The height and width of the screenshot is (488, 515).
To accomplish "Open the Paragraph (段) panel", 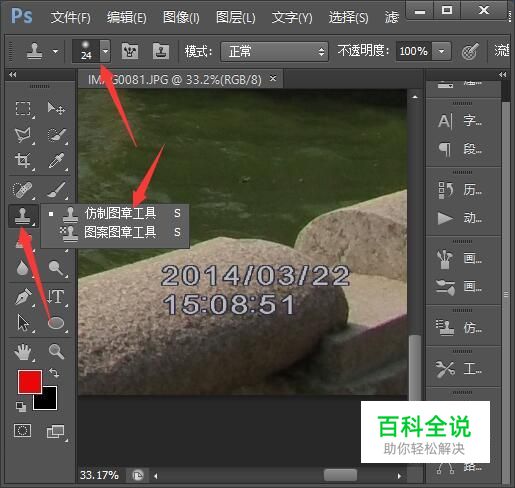I will point(460,149).
